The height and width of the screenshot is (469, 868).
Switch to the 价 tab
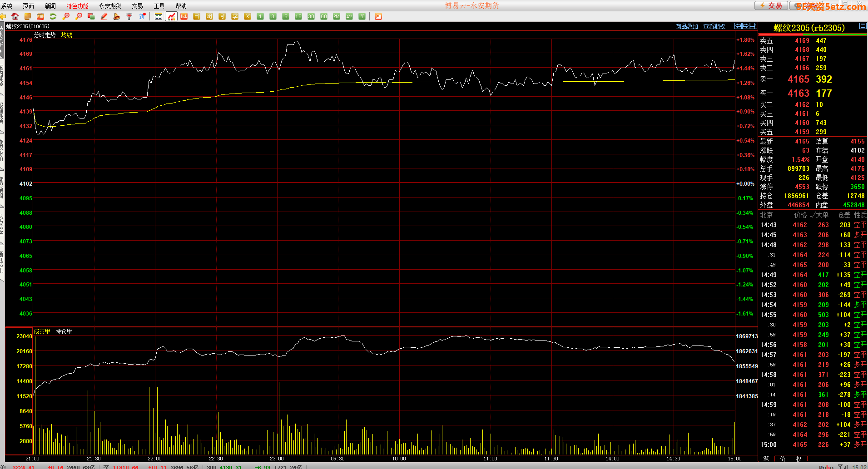(x=782, y=459)
